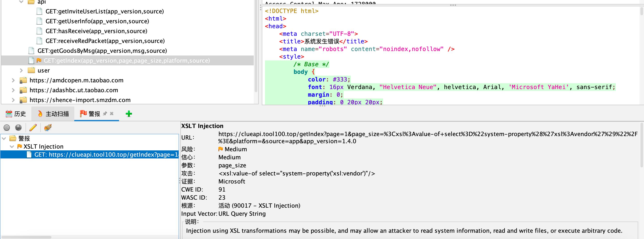Click the flame icon on the 主动扫描 tab
Viewport: 644px width, 239px height.
(x=40, y=114)
